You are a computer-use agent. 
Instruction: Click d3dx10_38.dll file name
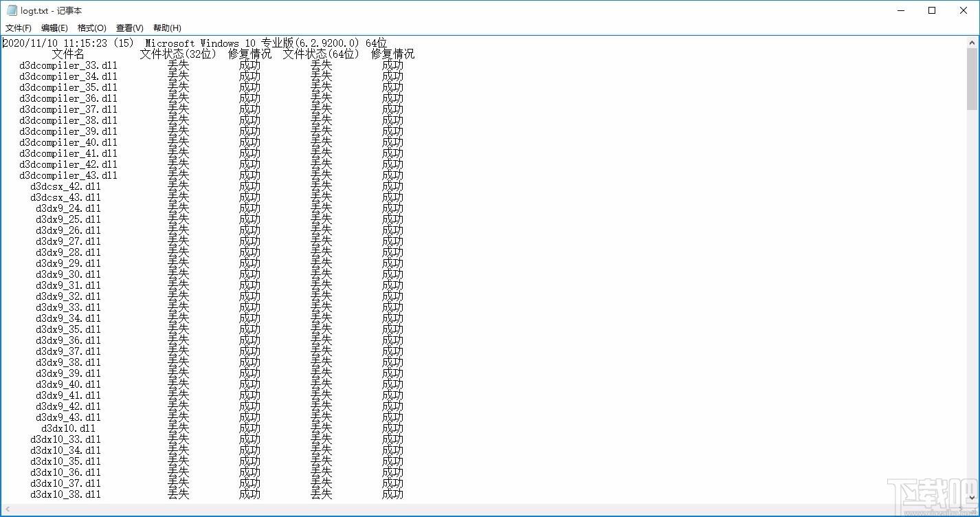(65, 494)
